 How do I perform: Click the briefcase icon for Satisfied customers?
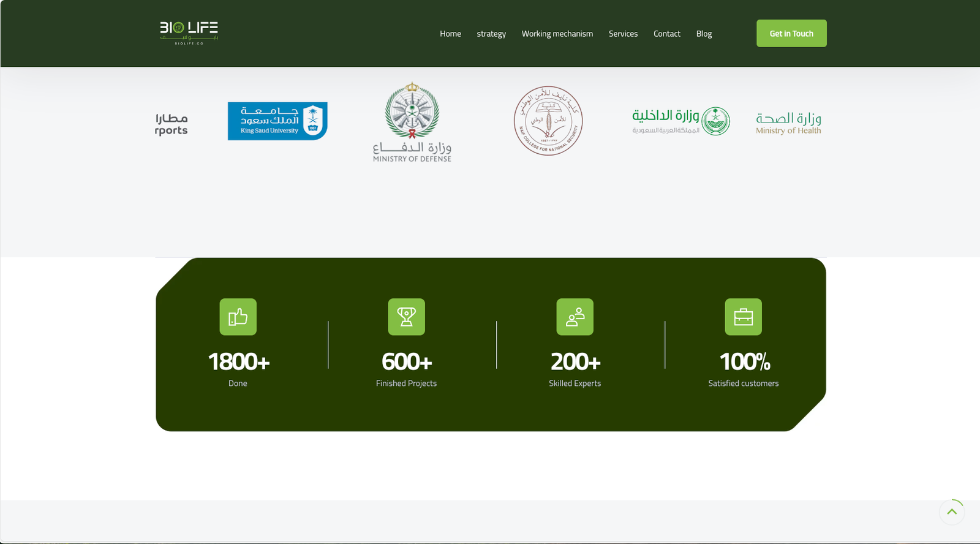pyautogui.click(x=743, y=317)
